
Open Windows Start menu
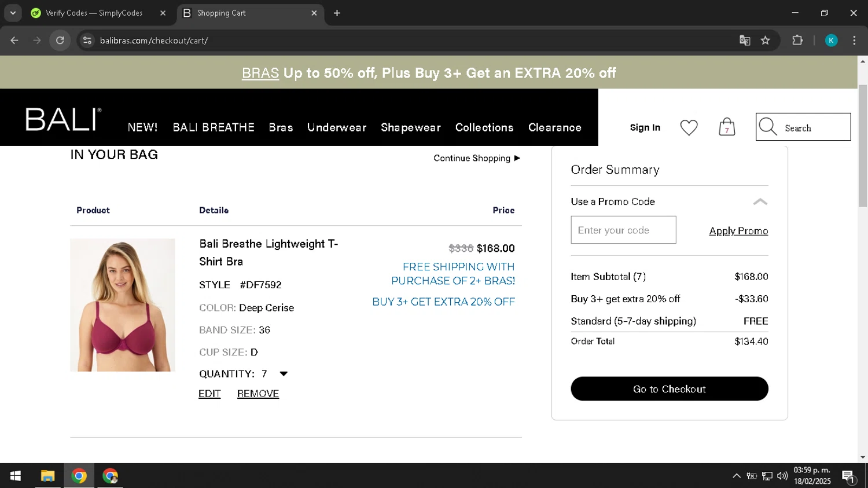(x=16, y=476)
